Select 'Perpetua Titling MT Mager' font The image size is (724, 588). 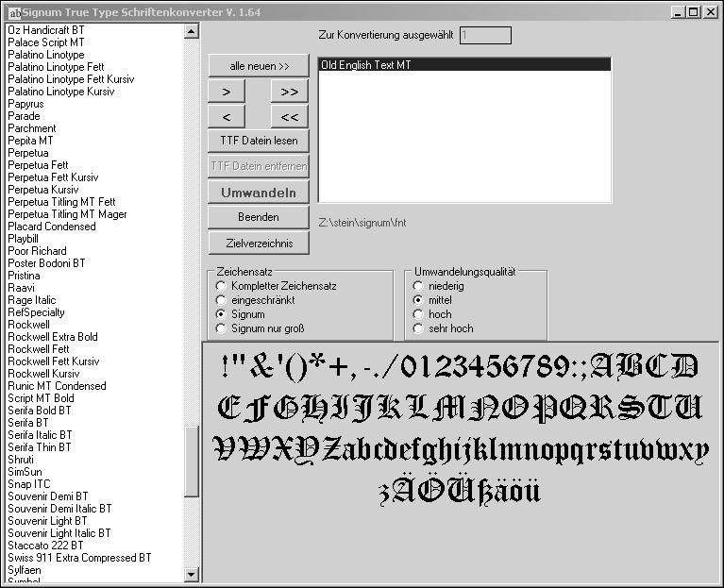click(67, 214)
